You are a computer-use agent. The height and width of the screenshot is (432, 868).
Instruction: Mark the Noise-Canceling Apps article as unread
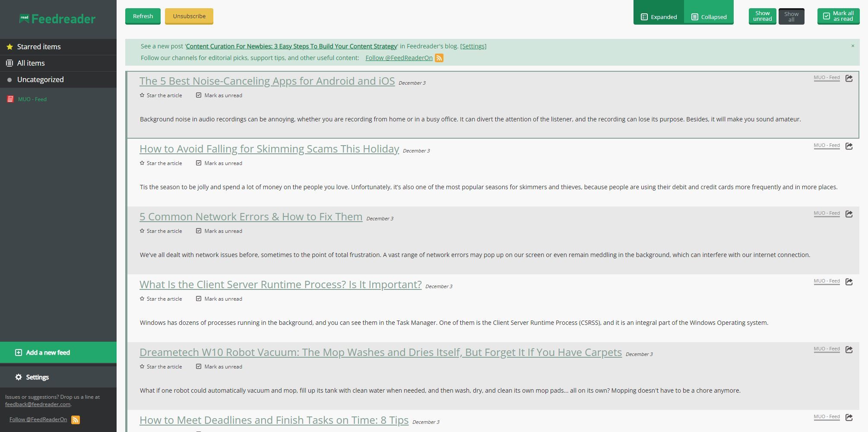click(x=219, y=95)
